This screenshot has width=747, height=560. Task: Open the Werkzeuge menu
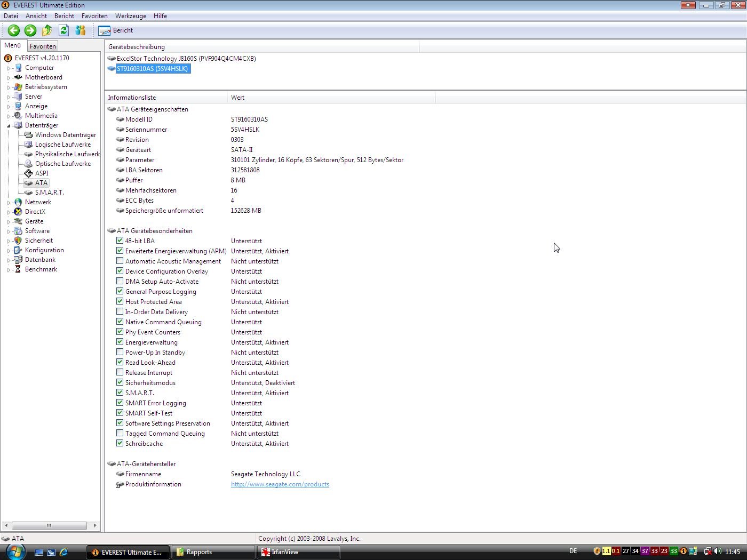pos(130,16)
